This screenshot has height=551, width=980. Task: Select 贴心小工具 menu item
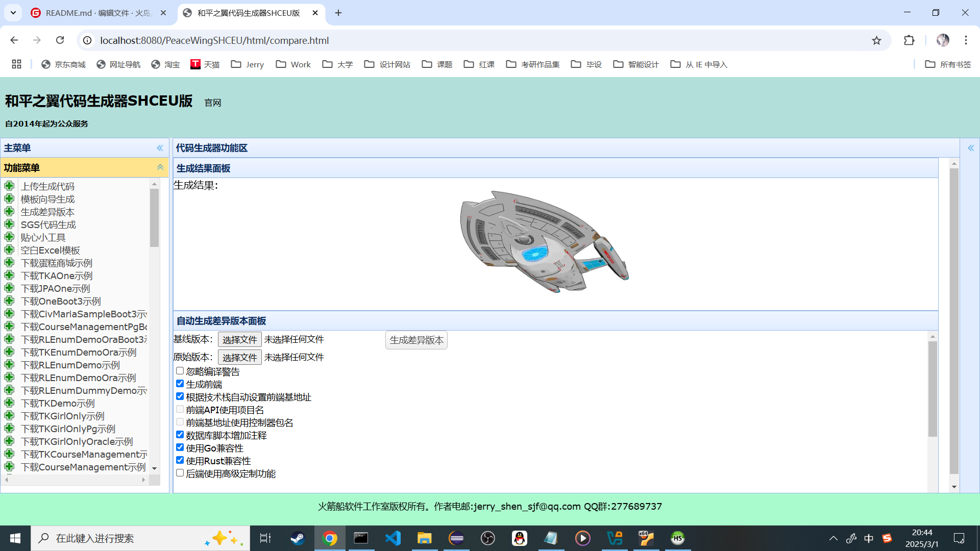point(43,237)
